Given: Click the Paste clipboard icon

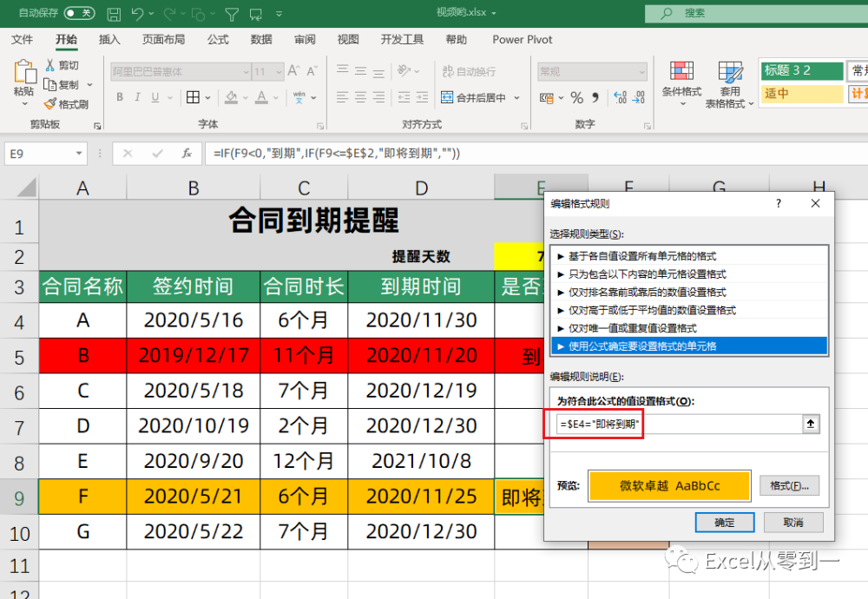Looking at the screenshot, I should [24, 73].
